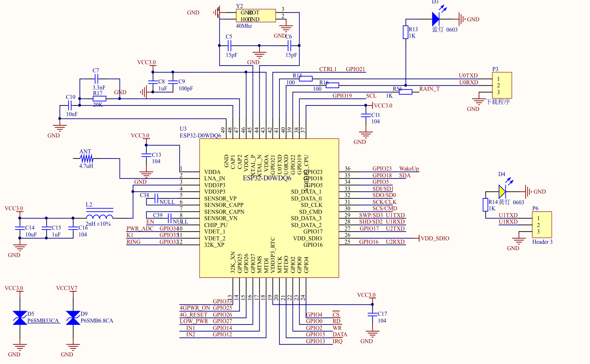Select capacitor C6 symbol

(289, 45)
